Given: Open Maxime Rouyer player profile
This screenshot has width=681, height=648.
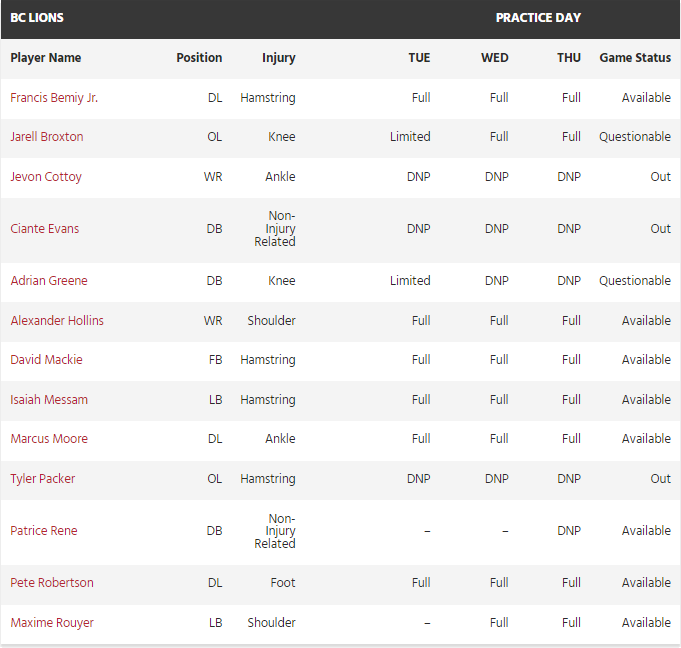Looking at the screenshot, I should pos(52,623).
